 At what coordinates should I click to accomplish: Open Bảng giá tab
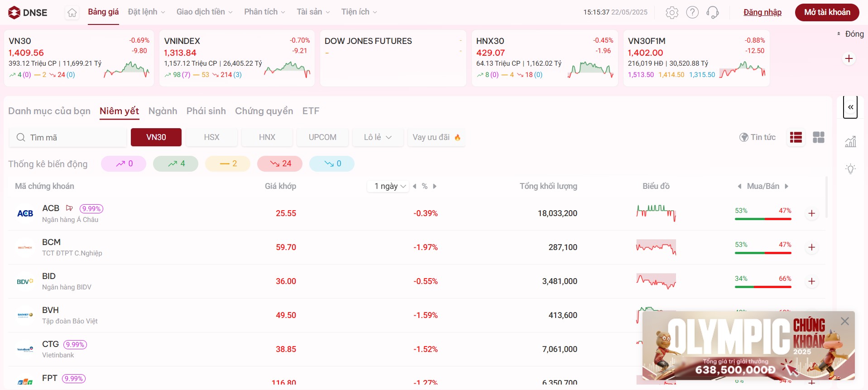click(x=103, y=12)
